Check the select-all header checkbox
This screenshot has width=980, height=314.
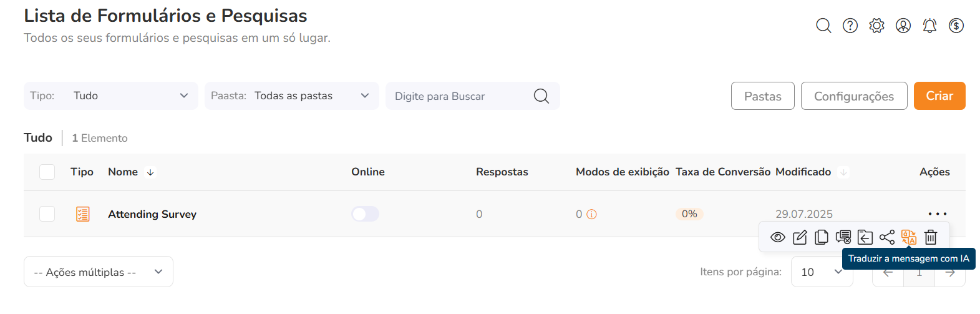tap(47, 172)
